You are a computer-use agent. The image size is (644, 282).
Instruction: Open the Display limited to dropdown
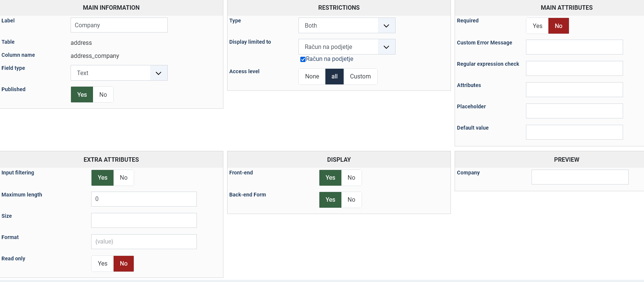347,47
